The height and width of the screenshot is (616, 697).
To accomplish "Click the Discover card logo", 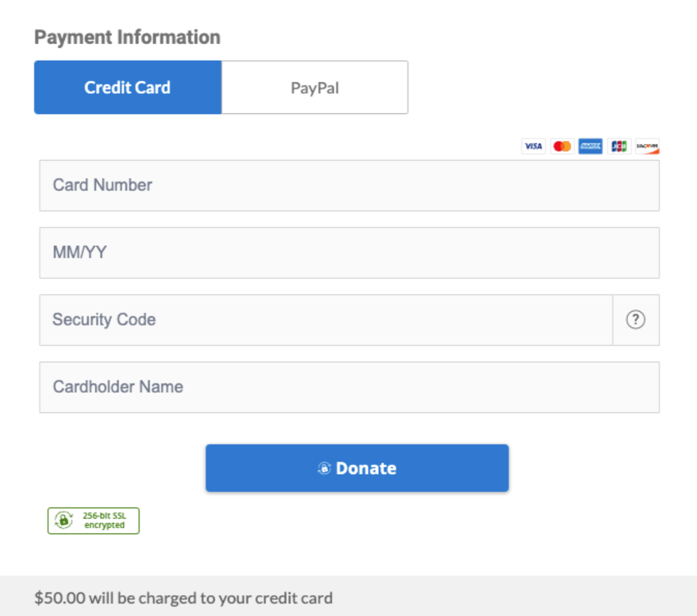I will [x=647, y=146].
